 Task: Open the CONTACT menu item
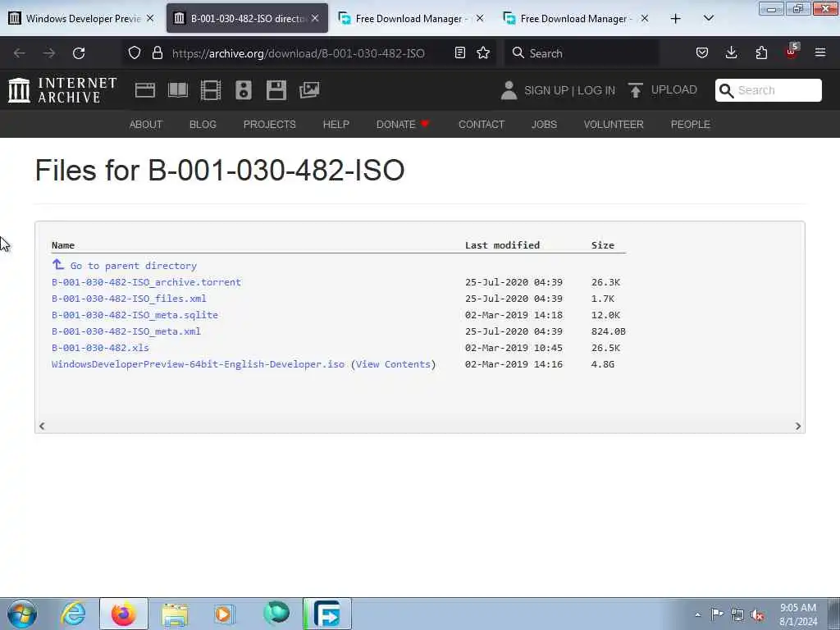pos(482,125)
